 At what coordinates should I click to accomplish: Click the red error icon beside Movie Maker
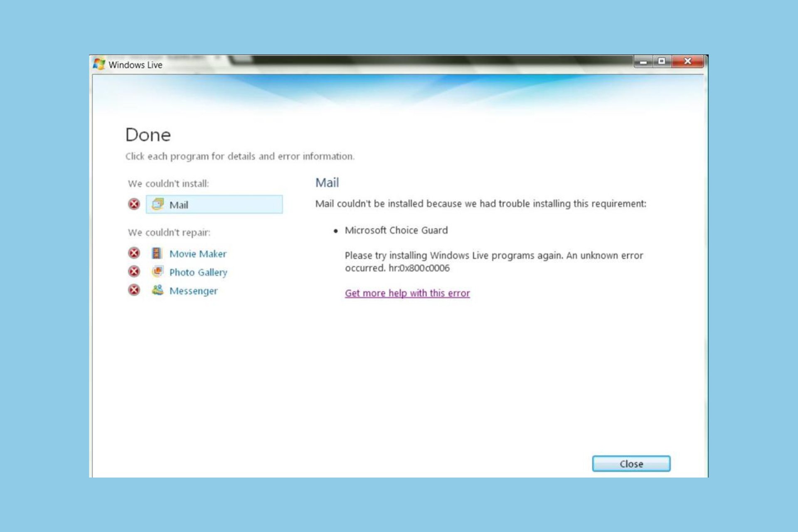coord(134,253)
